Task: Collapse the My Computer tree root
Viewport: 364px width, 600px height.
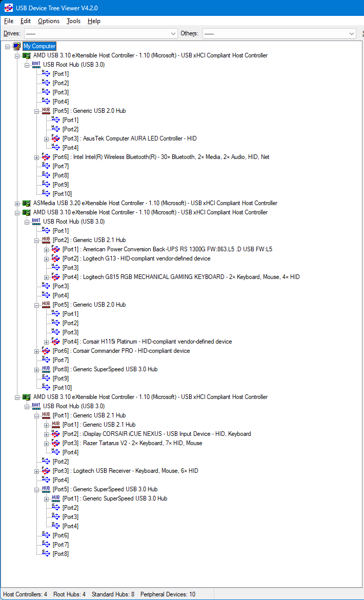Action: [7, 46]
